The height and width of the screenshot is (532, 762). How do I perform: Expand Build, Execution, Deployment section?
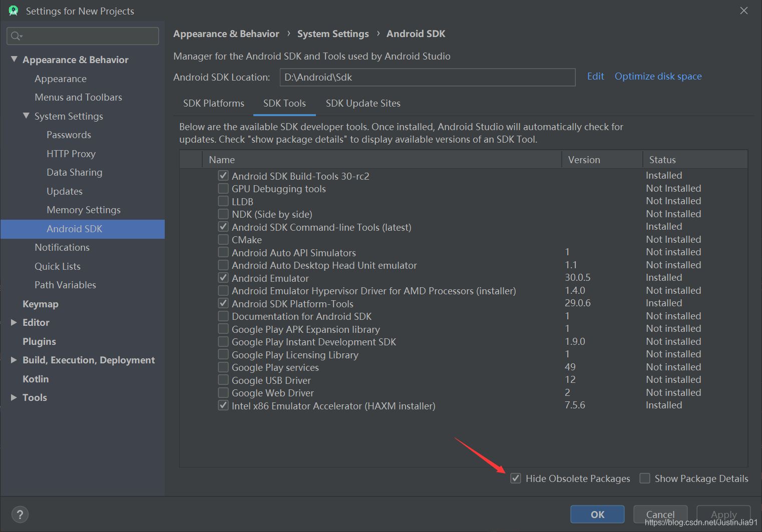coord(14,360)
